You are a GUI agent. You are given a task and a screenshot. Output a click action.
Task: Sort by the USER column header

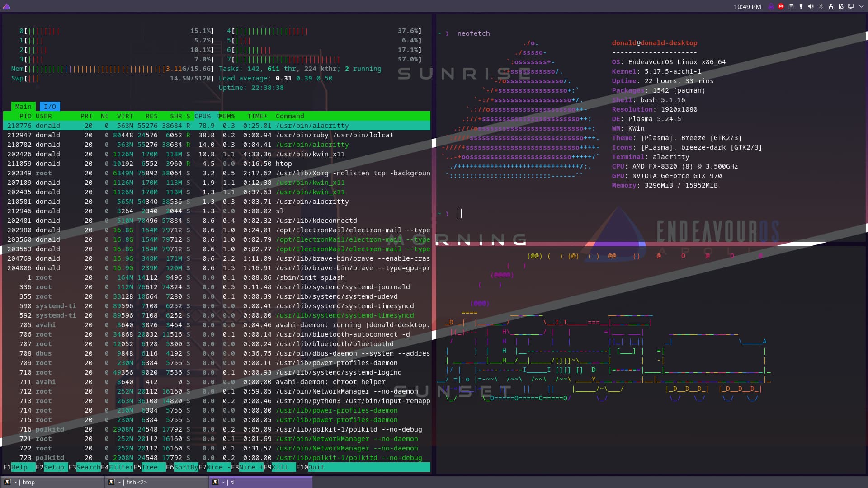pos(43,116)
